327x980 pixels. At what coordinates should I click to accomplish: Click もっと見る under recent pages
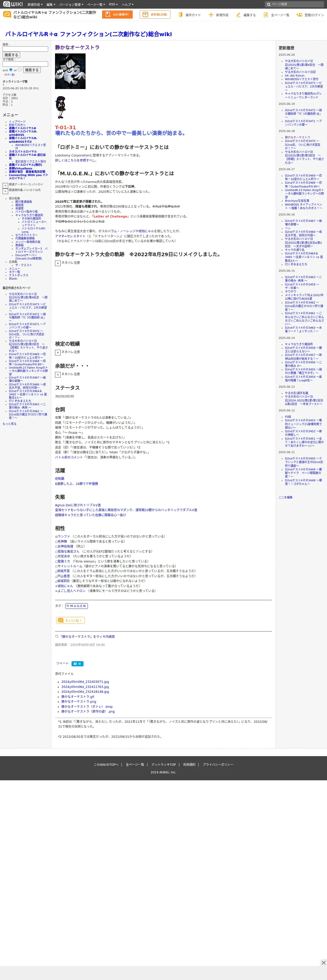(x=9, y=424)
